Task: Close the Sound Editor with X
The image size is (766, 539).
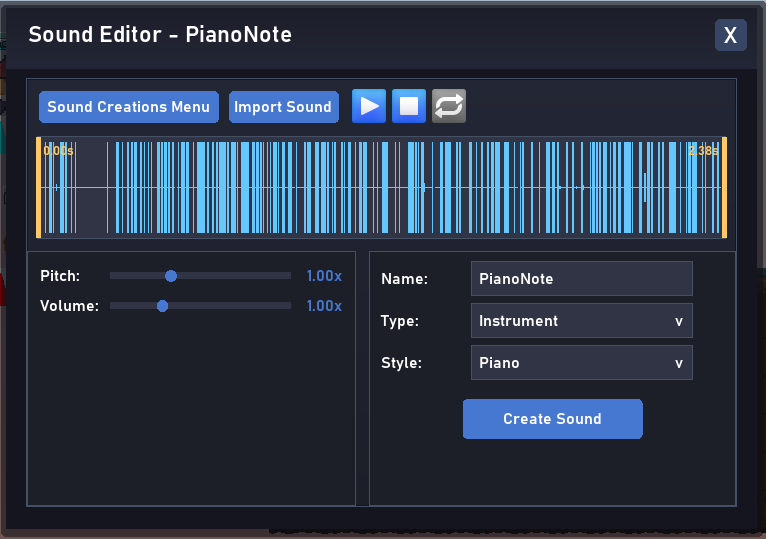Action: (x=730, y=36)
